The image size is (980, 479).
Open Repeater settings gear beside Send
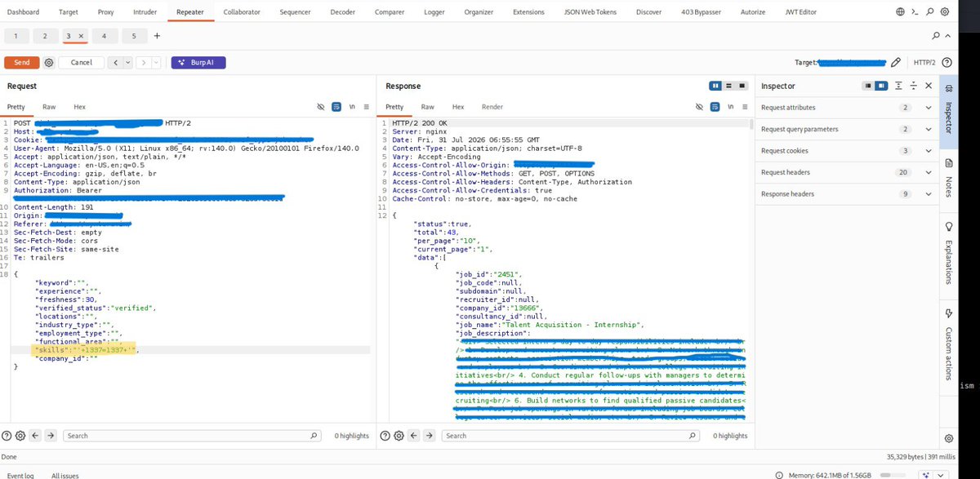[49, 63]
